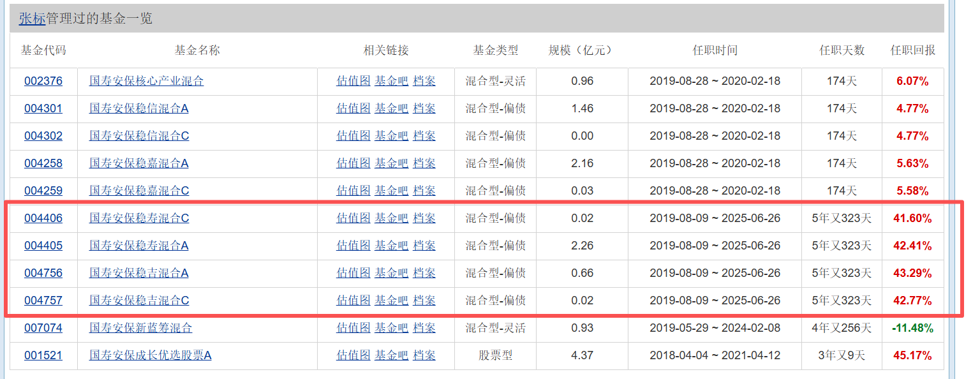Select the 股票型 fund type cell
This screenshot has width=980, height=379.
(x=495, y=355)
